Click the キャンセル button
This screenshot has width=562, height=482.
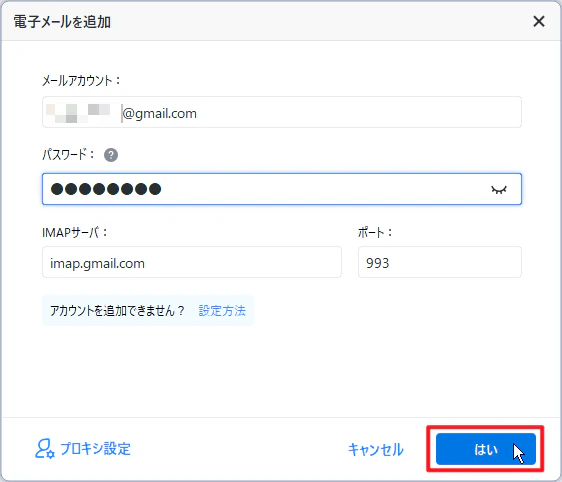376,449
